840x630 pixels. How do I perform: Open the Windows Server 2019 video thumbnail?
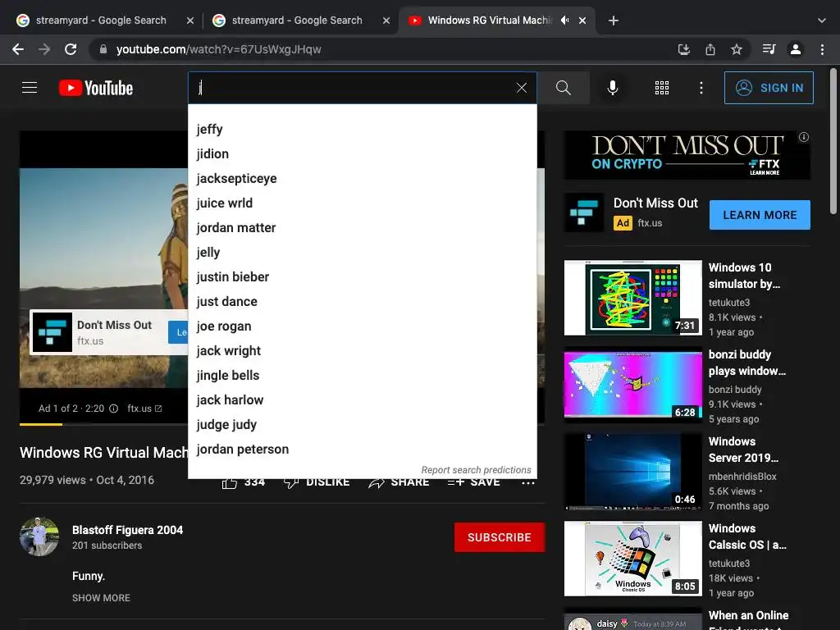point(632,472)
